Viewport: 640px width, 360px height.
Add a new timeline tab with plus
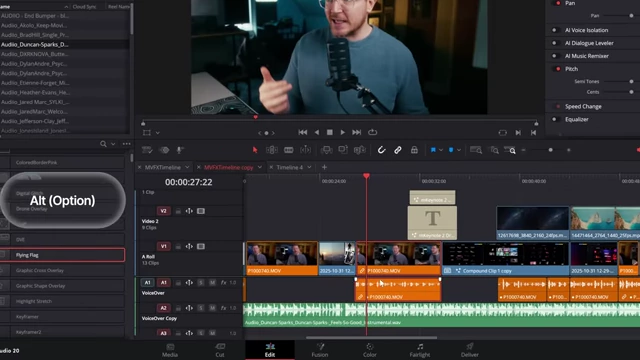point(324,167)
